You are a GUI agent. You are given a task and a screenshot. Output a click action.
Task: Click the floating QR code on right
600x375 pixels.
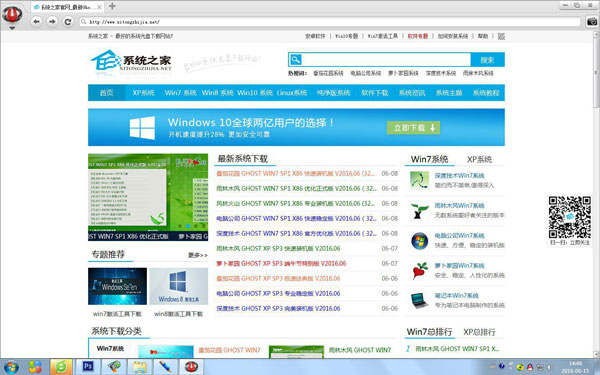[x=570, y=217]
